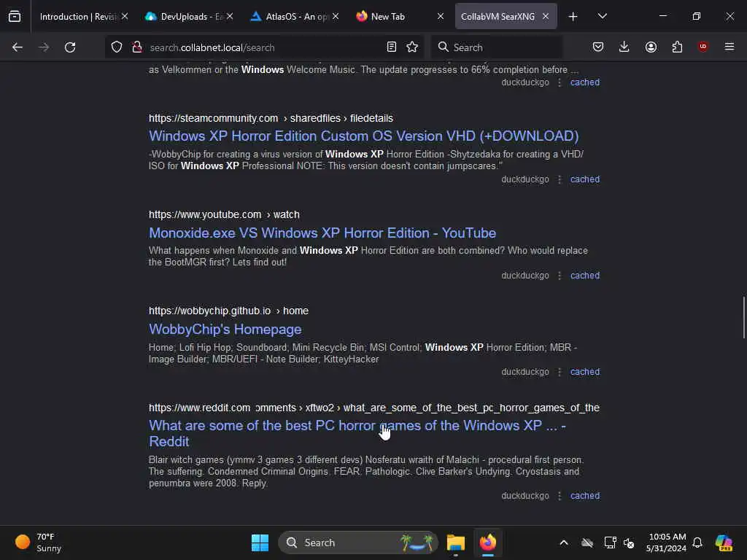Screen dimensions: 747x560
Task: Show hidden tray icons chevron
Action: pos(564,542)
